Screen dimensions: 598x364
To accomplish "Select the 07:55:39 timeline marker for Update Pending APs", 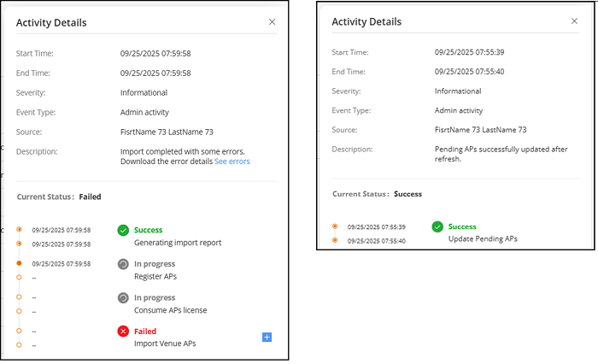I will 335,226.
